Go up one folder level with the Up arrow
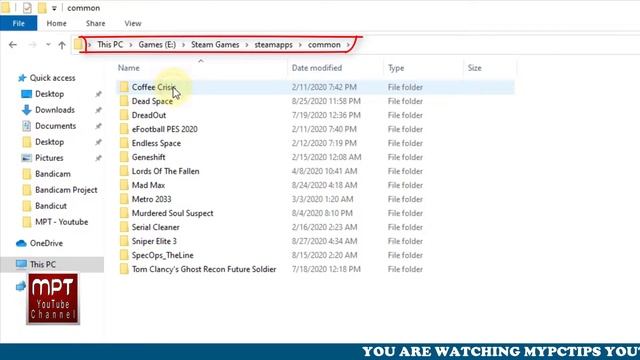 62,45
